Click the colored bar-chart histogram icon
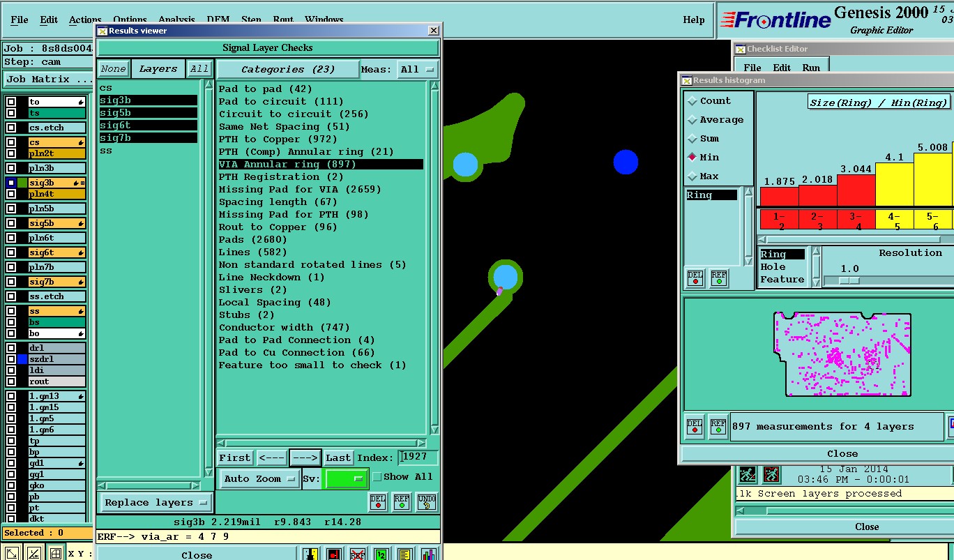This screenshot has height=560, width=954. point(429,554)
